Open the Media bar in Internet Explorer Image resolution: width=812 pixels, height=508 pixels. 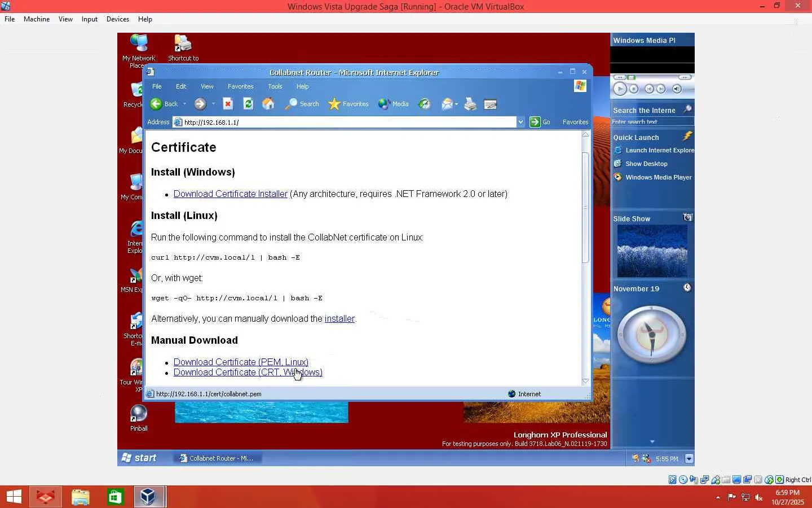coord(394,104)
